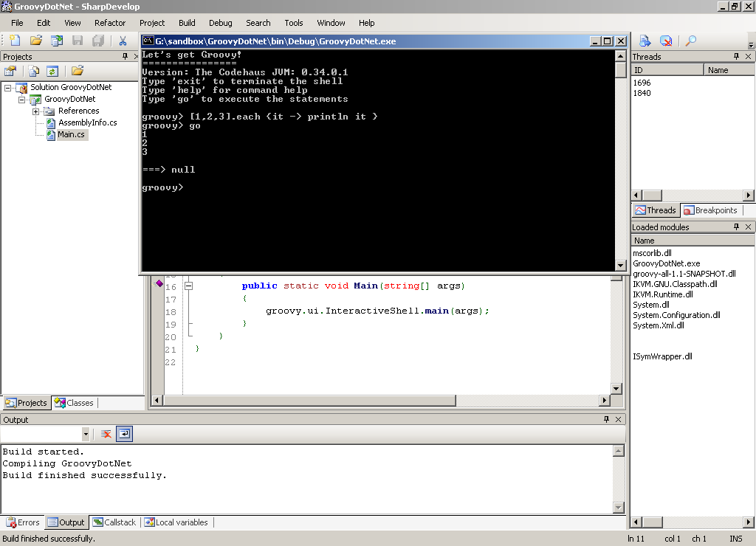
Task: Switch to the Classes tab
Action: 75,403
